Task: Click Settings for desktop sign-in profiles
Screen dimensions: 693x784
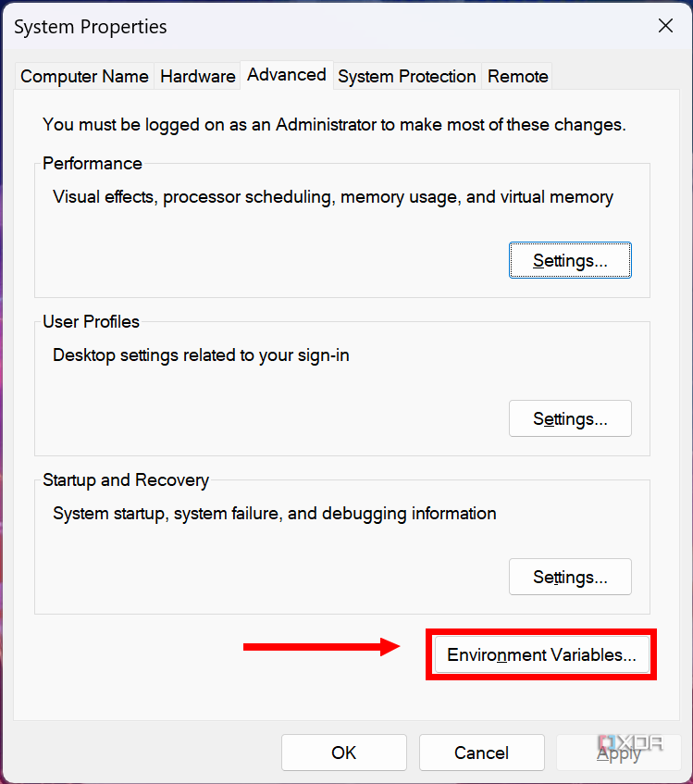Action: tap(570, 418)
